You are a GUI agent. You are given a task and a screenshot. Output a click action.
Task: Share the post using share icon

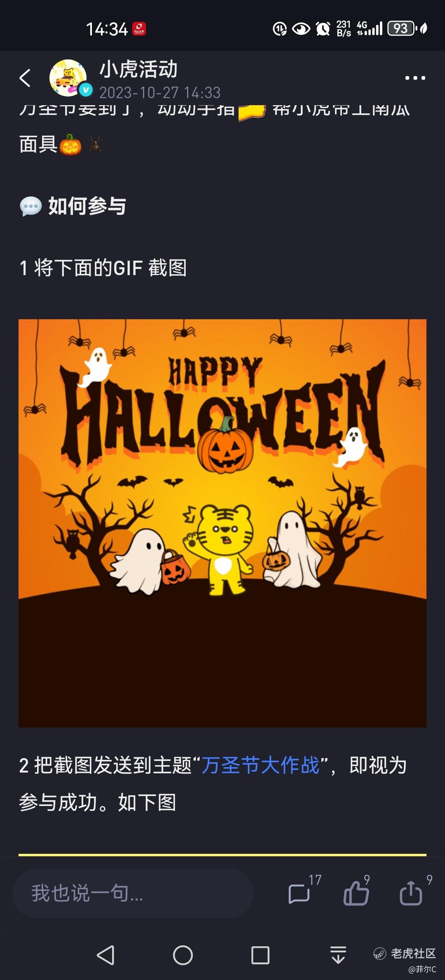point(411,893)
